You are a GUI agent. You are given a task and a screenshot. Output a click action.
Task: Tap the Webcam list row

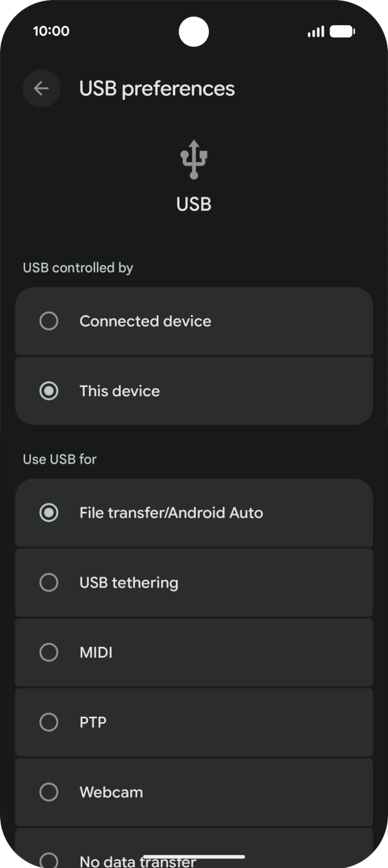(x=193, y=792)
